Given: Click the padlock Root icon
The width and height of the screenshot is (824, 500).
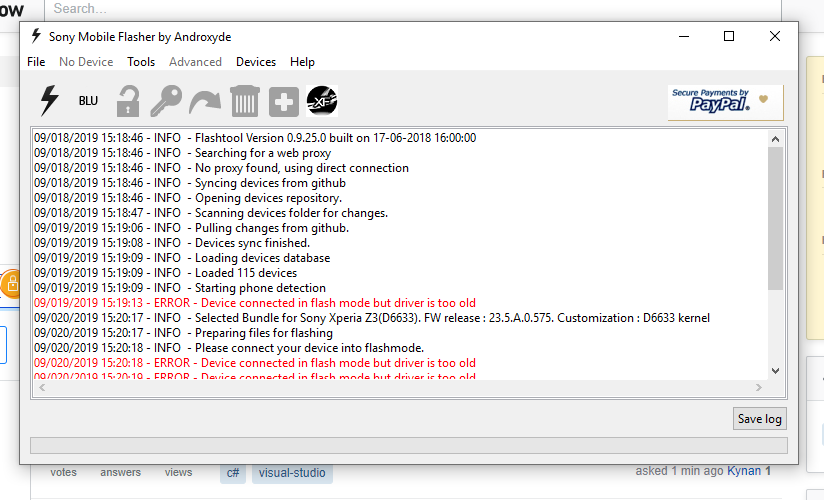Looking at the screenshot, I should (x=128, y=101).
